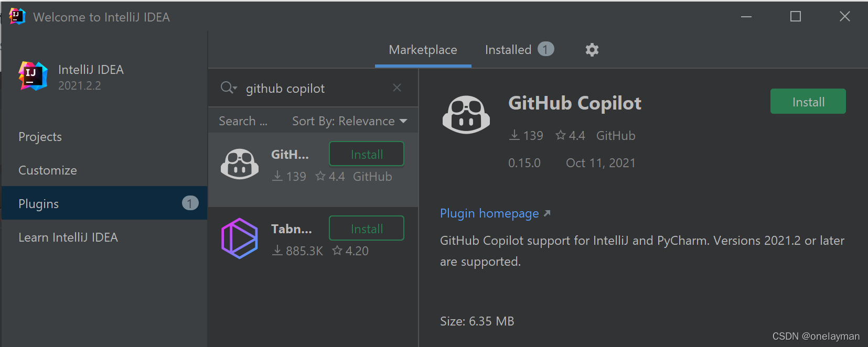Screen dimensions: 868x347
Task: Click the star rating icon in Tabnine row
Action: 337,251
